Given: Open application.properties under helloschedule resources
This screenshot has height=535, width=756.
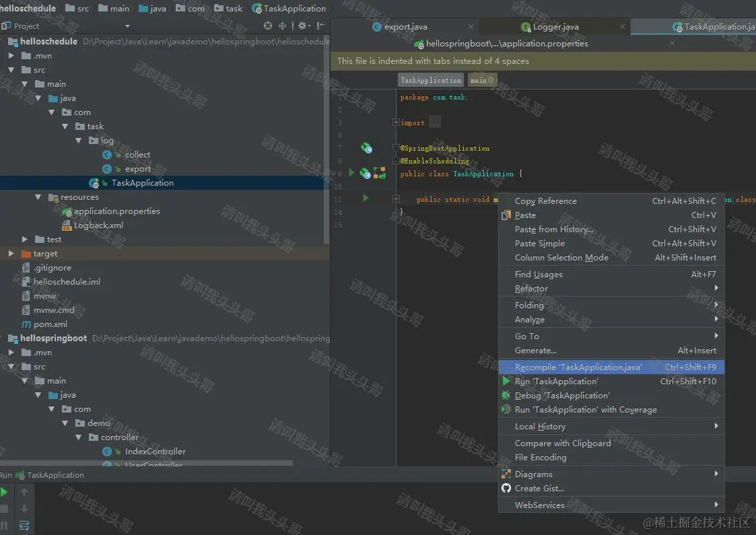Looking at the screenshot, I should 116,211.
